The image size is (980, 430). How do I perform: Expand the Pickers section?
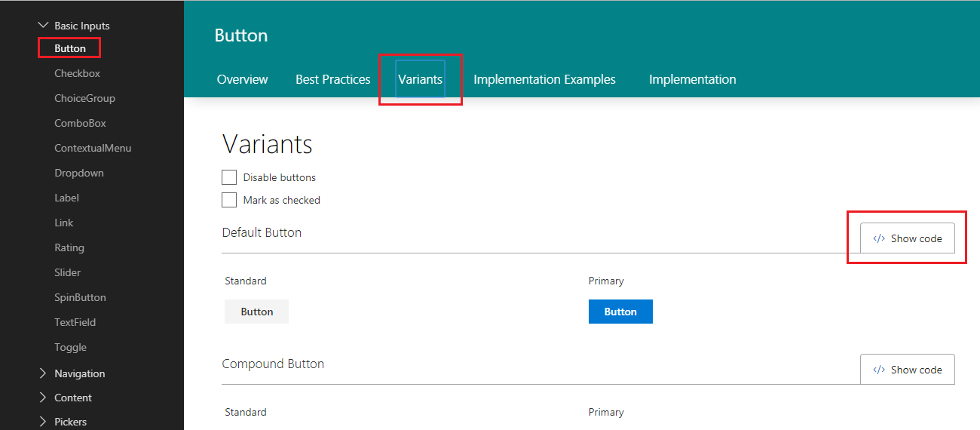click(43, 422)
